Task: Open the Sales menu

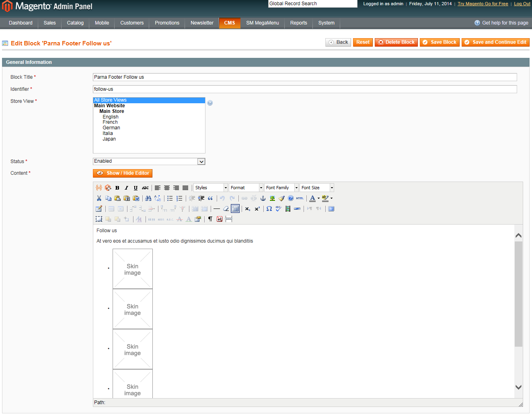Action: 50,23
